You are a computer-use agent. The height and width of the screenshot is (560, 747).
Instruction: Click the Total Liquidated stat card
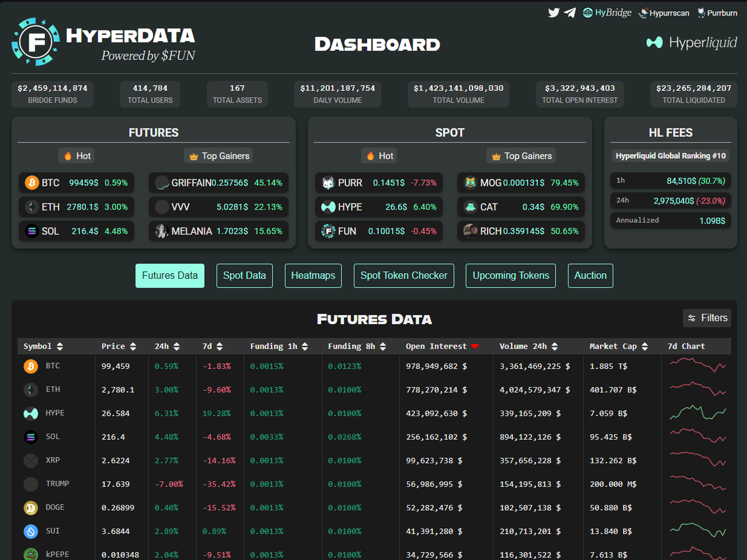(x=693, y=94)
